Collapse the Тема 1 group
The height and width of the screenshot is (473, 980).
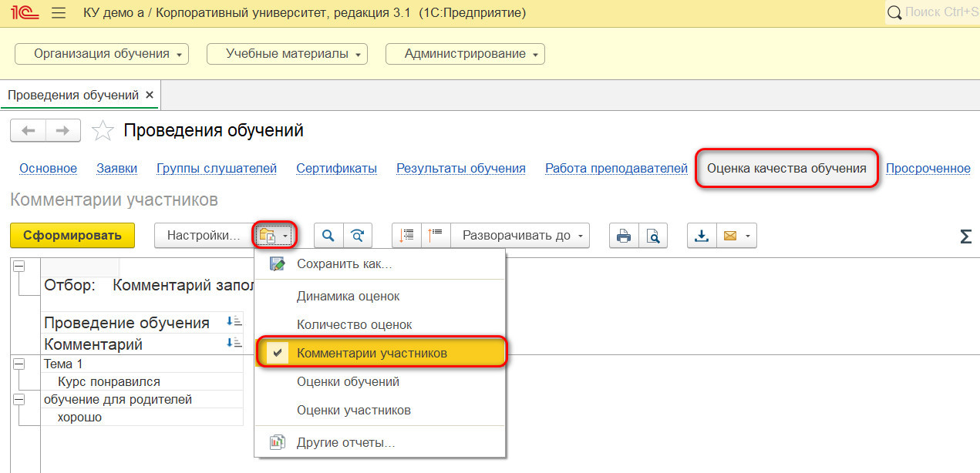point(19,364)
